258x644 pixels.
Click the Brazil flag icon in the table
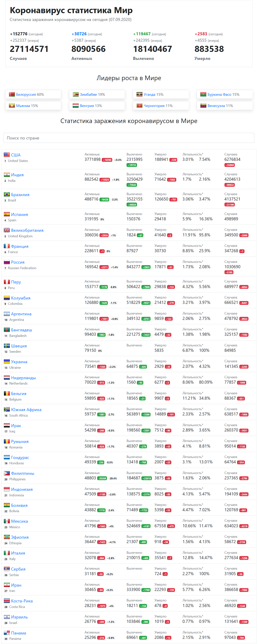(x=7, y=195)
